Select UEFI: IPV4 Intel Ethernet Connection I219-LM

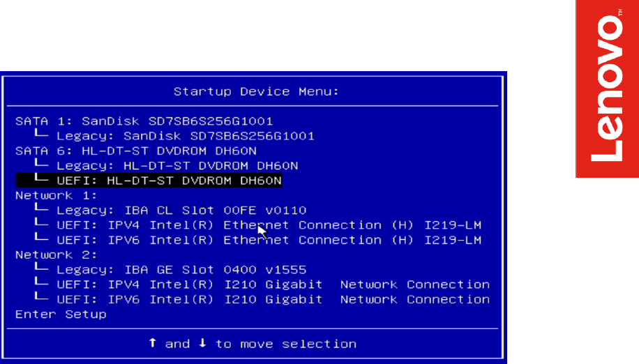[x=269, y=225]
